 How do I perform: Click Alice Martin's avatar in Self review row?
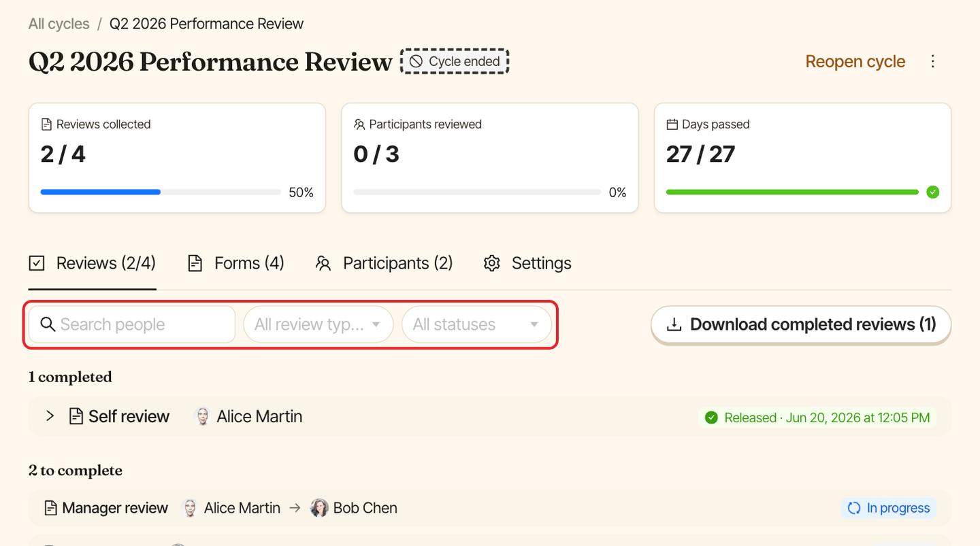point(203,416)
